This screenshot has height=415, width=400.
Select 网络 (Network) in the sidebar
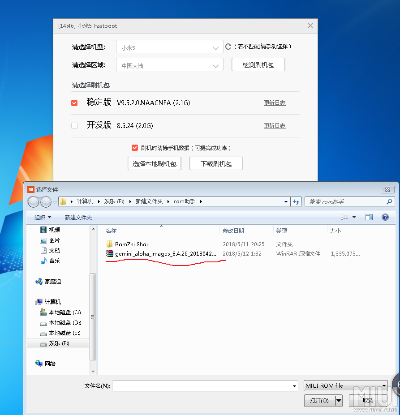45,363
